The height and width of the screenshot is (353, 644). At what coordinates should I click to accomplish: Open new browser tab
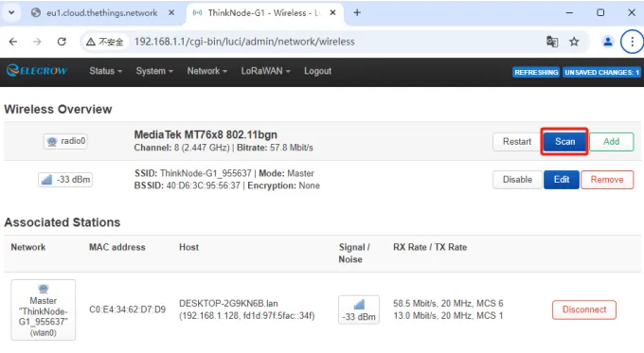click(x=357, y=12)
